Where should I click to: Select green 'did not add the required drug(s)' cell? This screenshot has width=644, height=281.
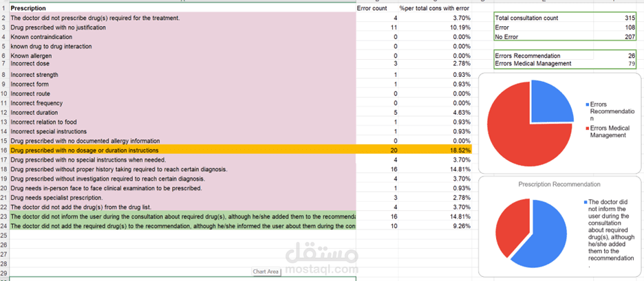[x=183, y=225]
